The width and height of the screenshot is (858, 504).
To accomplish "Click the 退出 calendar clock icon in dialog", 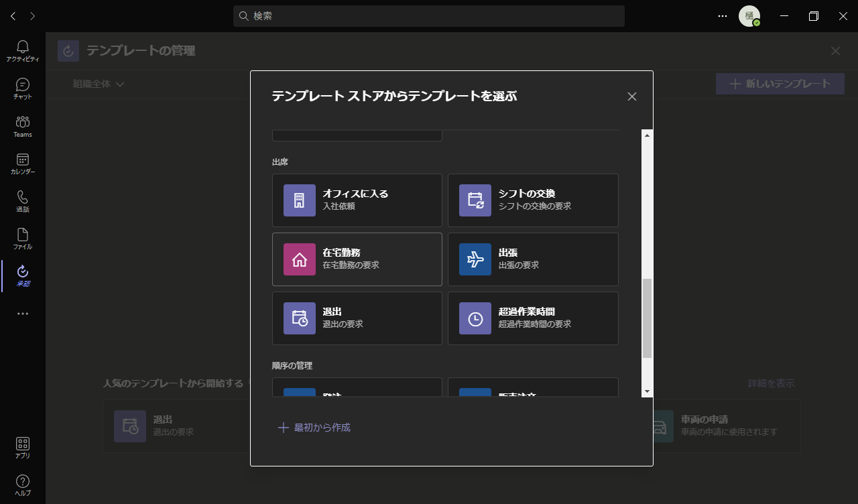I will pyautogui.click(x=300, y=318).
